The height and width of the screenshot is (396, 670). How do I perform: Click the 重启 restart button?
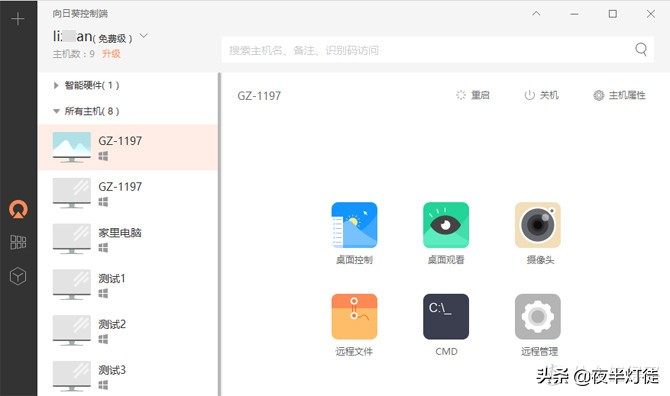(x=473, y=95)
